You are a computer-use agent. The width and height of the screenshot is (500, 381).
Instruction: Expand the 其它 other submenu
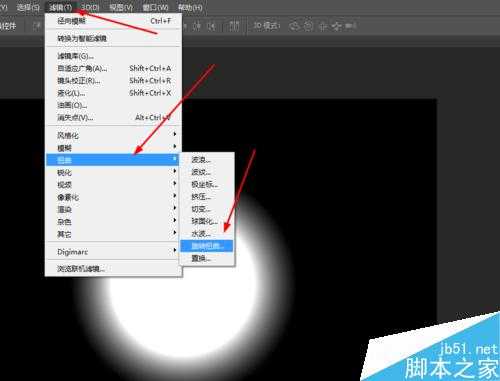(x=114, y=234)
